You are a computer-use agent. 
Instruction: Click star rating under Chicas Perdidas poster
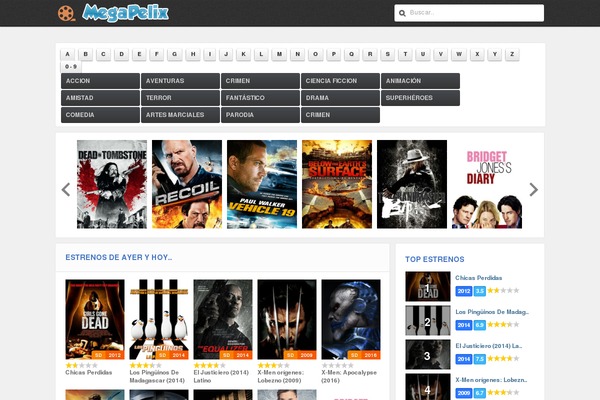click(81, 365)
